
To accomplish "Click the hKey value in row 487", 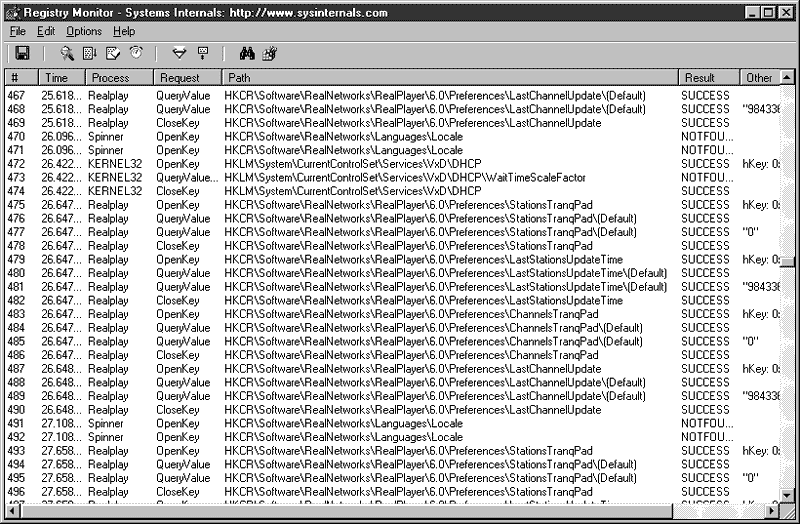I will pyautogui.click(x=761, y=369).
